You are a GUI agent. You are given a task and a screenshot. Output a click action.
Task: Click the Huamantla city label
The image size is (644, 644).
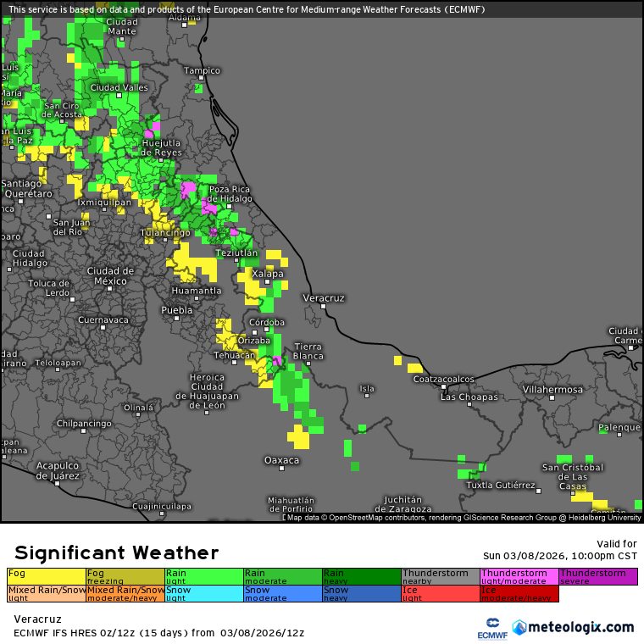(x=197, y=291)
